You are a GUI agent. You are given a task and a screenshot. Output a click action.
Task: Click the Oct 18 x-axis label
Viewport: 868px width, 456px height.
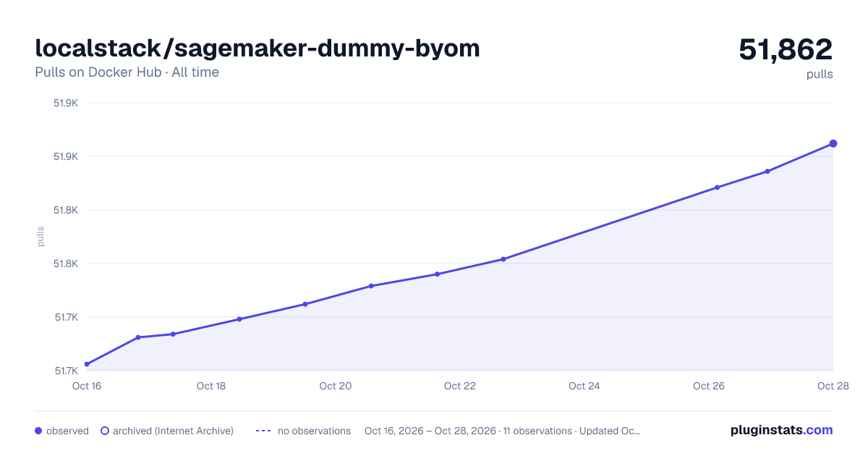211,386
